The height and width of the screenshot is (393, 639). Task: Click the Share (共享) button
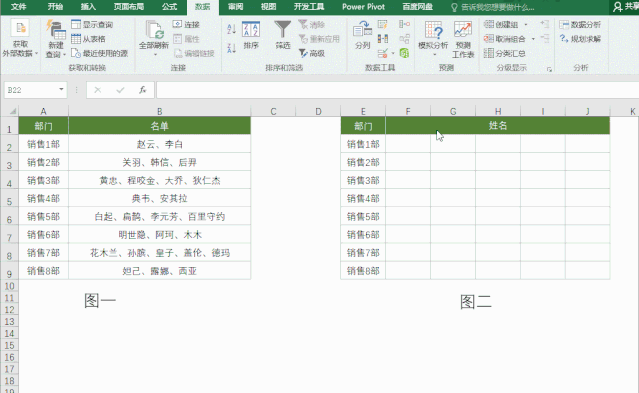click(625, 7)
